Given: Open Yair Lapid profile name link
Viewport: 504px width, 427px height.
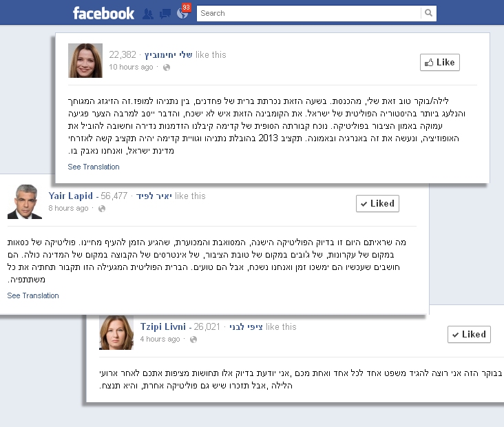Looking at the screenshot, I should [70, 196].
